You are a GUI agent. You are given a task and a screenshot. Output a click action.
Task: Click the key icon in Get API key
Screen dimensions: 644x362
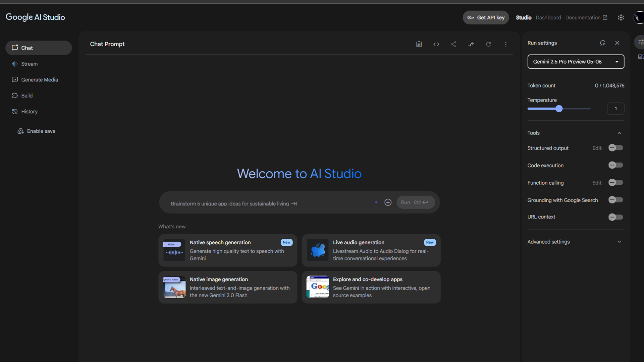click(x=471, y=17)
